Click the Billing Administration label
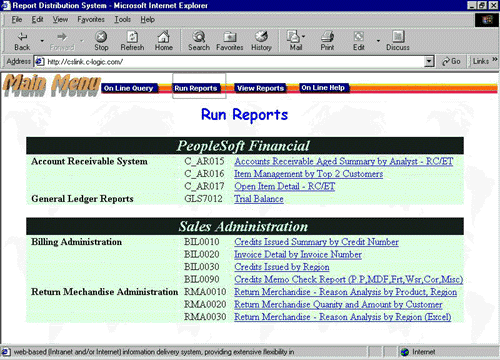500x360 pixels. tap(77, 242)
